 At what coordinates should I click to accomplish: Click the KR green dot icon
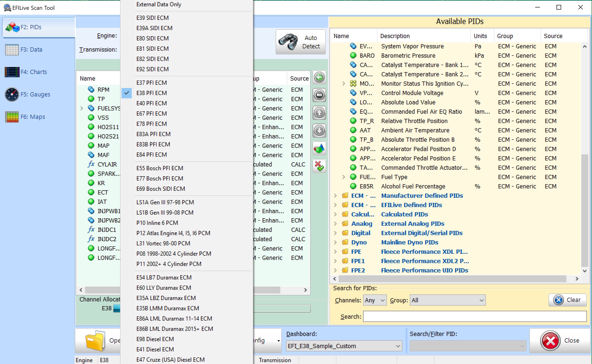pos(91,183)
